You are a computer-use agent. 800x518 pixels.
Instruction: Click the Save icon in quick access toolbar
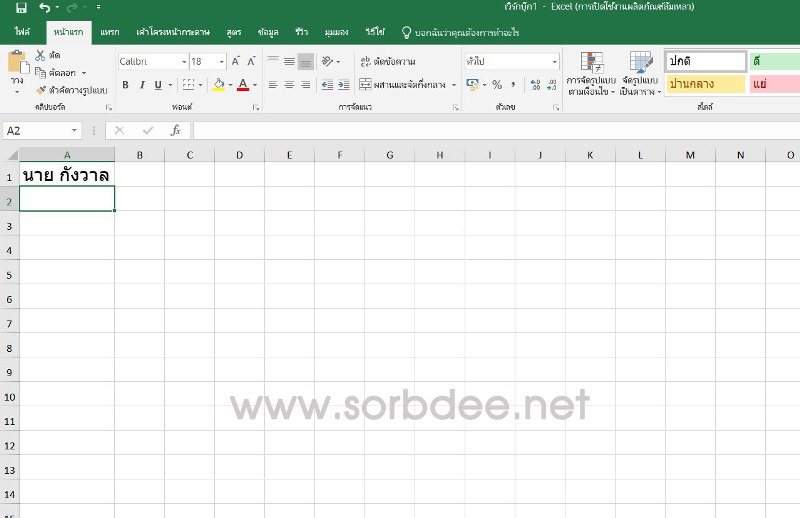pyautogui.click(x=20, y=8)
